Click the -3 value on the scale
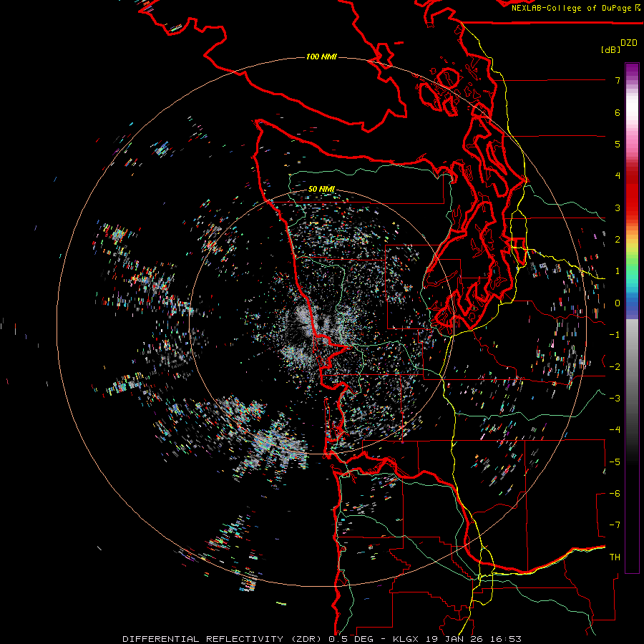 (x=615, y=398)
